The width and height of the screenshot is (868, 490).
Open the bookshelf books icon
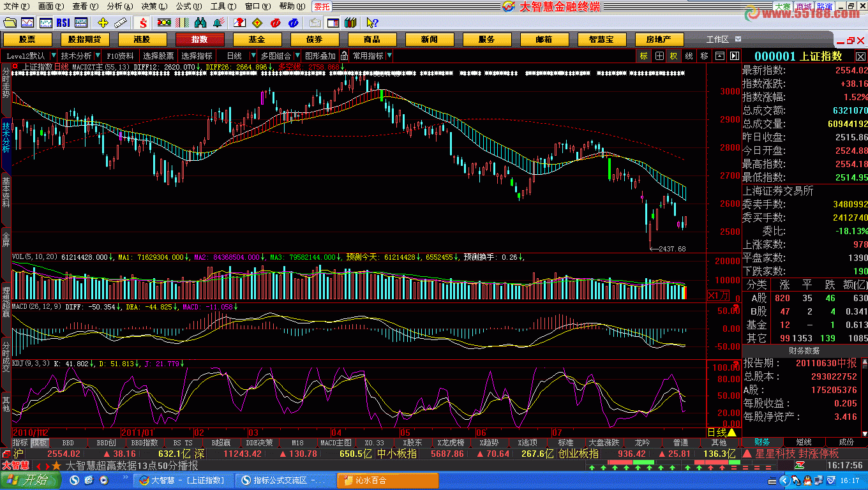point(350,23)
